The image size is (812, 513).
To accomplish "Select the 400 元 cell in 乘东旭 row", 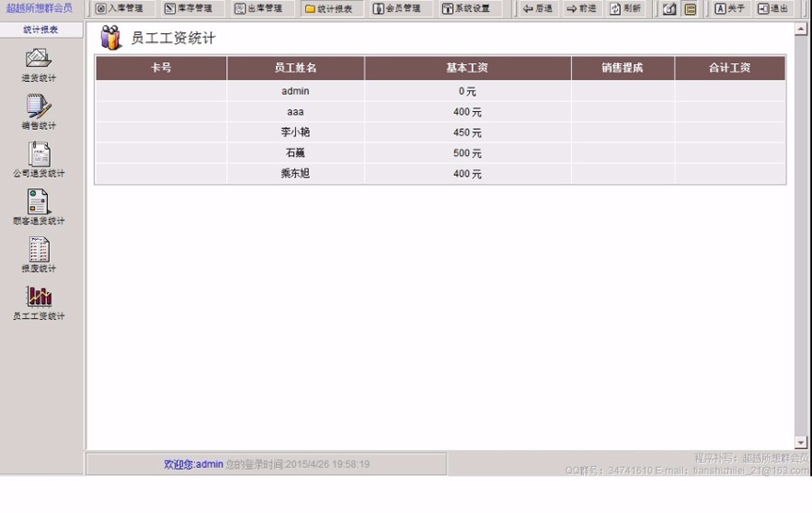I will pos(467,173).
